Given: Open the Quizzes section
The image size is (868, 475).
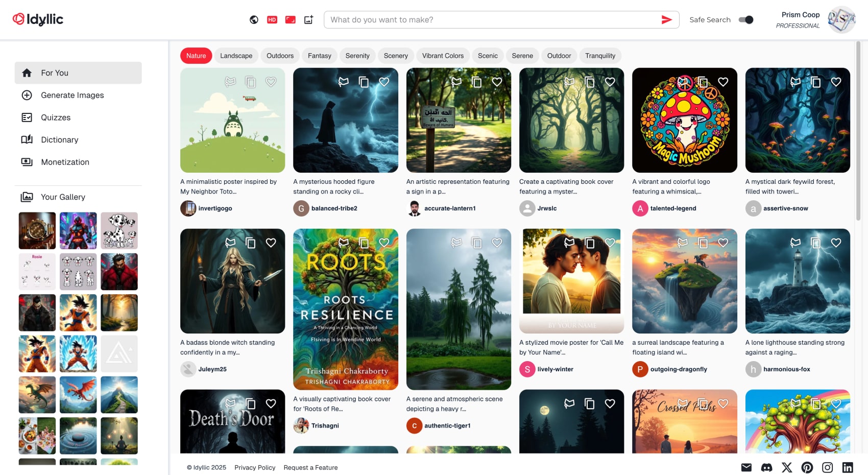Looking at the screenshot, I should point(55,117).
